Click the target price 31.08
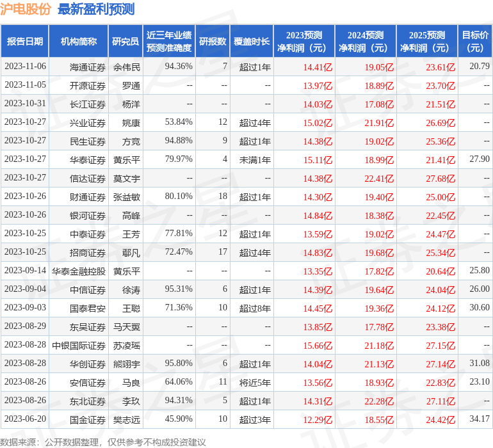 tap(480, 363)
